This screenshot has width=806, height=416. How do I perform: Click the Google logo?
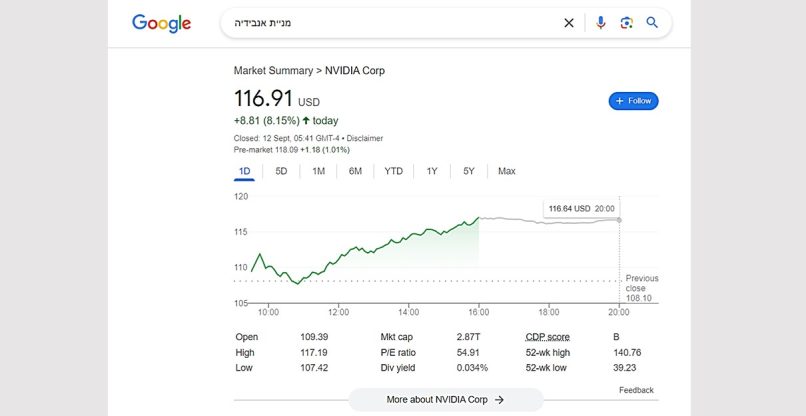(161, 23)
